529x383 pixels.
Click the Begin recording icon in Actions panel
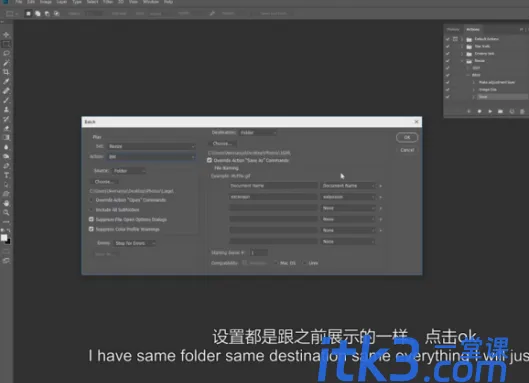click(x=479, y=111)
